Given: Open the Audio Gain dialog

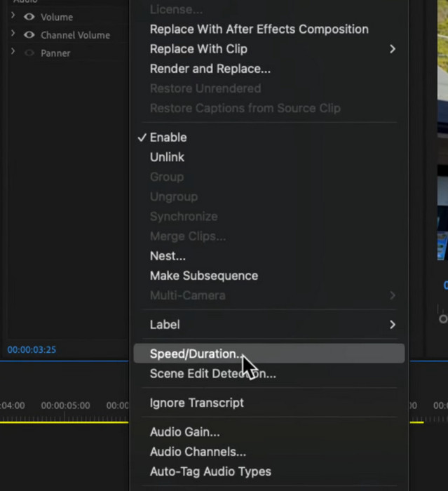Looking at the screenshot, I should coord(184,432).
